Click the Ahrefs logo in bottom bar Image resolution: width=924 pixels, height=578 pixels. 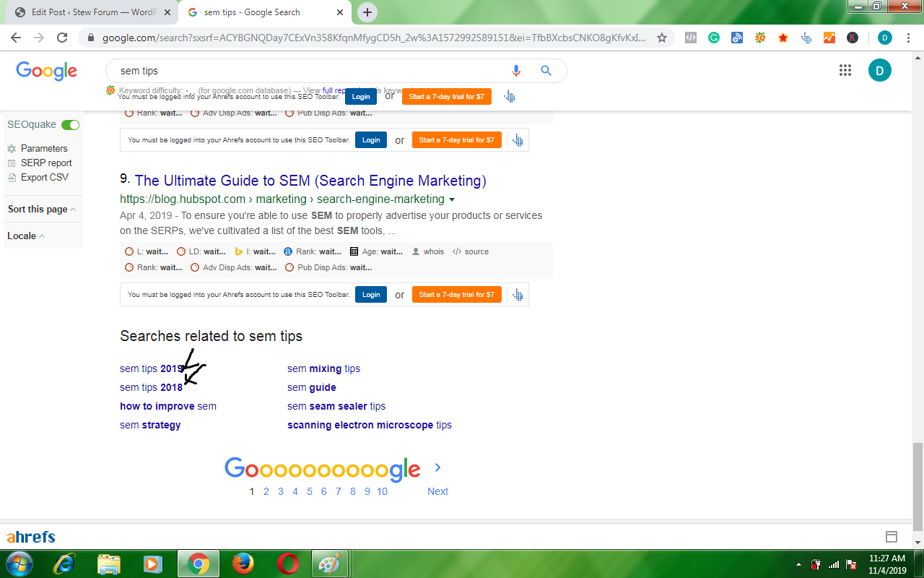(x=31, y=537)
